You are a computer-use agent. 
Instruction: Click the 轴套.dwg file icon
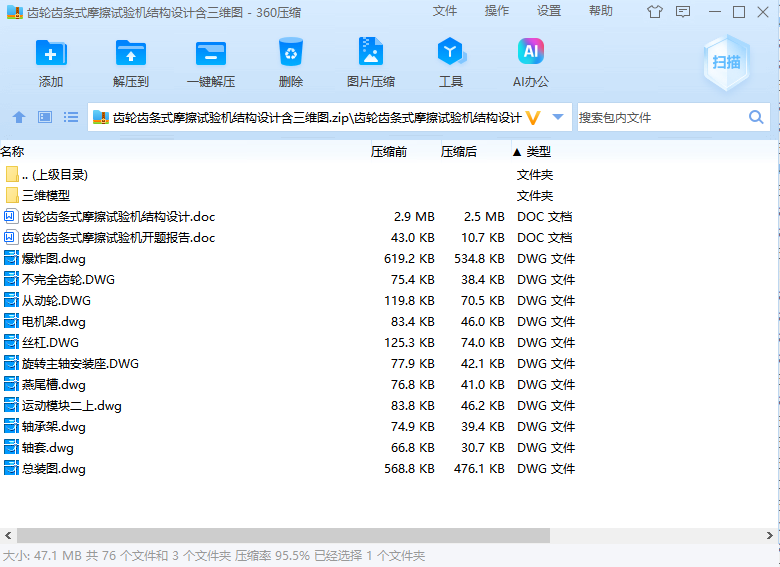(11, 448)
